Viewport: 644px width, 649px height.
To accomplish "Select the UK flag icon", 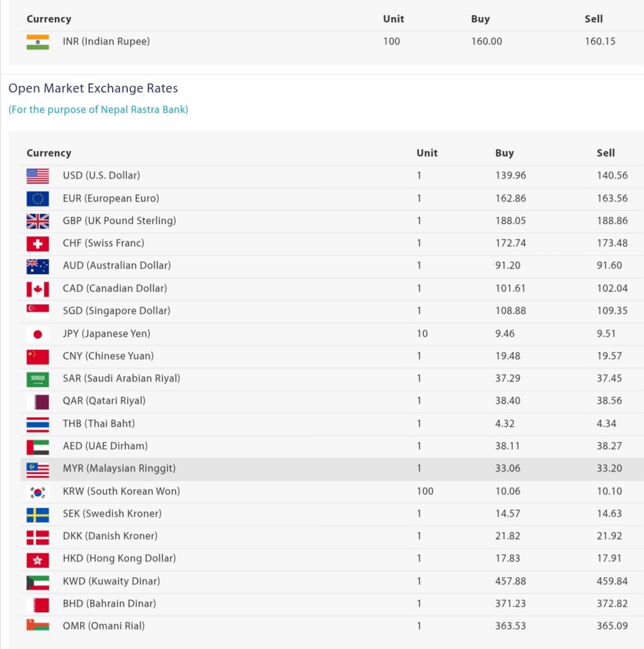I will tap(37, 221).
